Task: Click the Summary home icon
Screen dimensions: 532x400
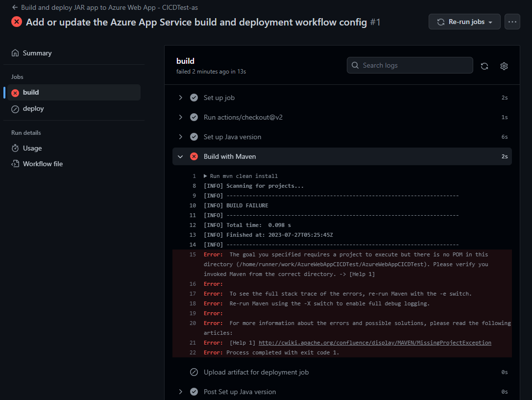Action: click(15, 53)
